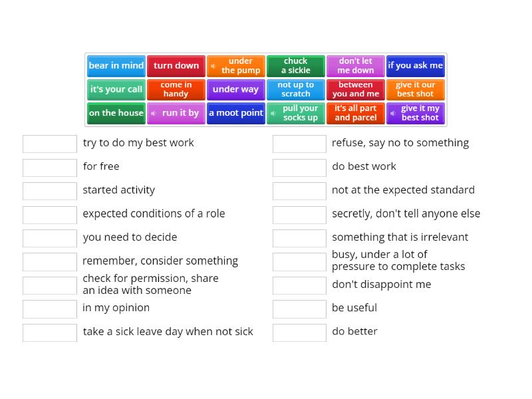
Task: Select the "on the house" tile
Action: [116, 113]
